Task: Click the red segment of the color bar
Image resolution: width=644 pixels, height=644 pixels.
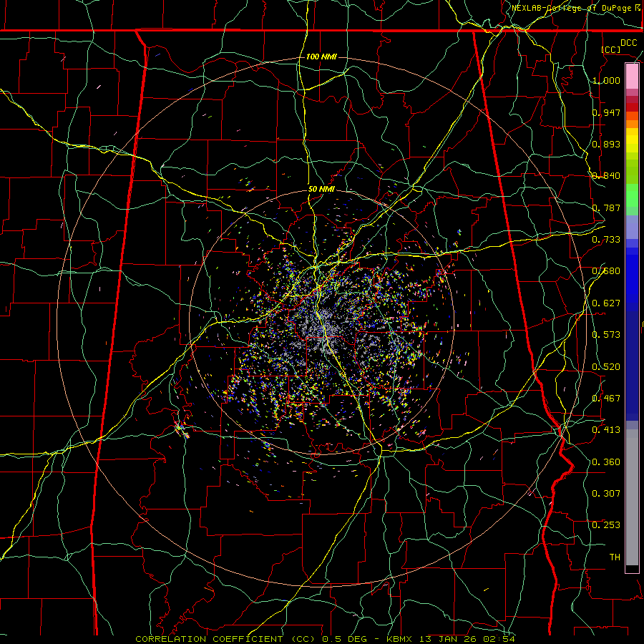Action: tap(632, 107)
